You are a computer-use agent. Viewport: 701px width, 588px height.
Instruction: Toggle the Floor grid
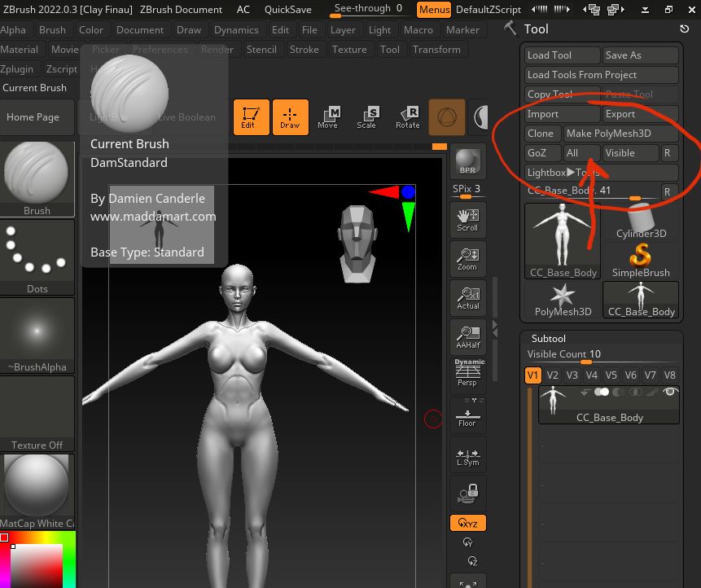[467, 415]
